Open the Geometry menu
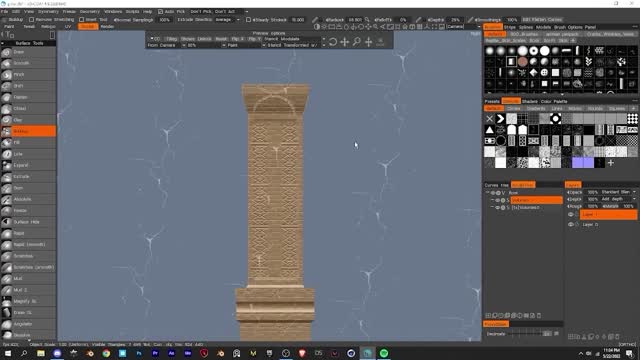The image size is (640, 360). tap(90, 11)
